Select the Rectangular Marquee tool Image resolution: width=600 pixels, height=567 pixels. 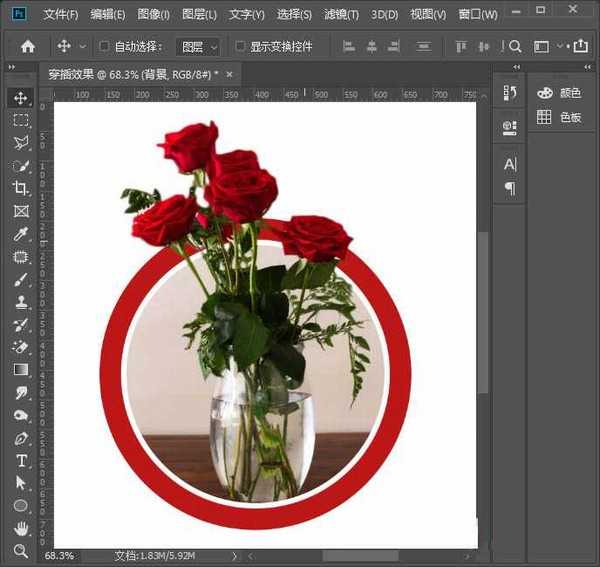pyautogui.click(x=21, y=120)
